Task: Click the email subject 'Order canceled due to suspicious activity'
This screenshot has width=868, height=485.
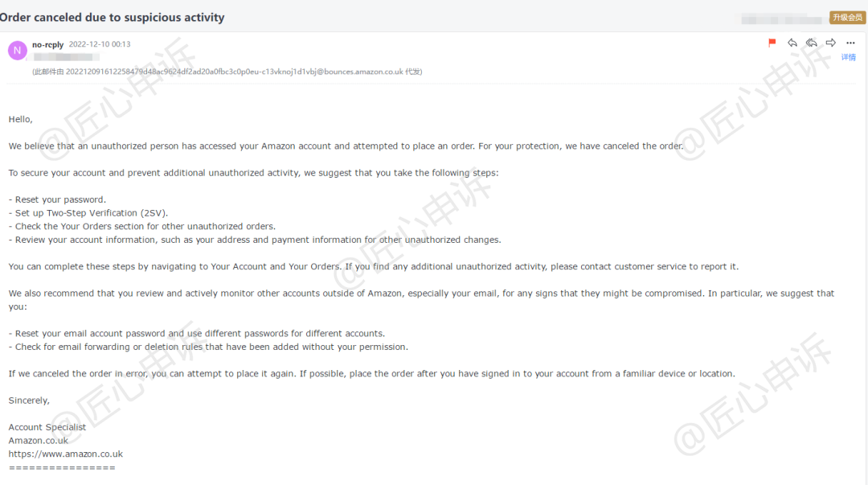Action: pos(113,17)
